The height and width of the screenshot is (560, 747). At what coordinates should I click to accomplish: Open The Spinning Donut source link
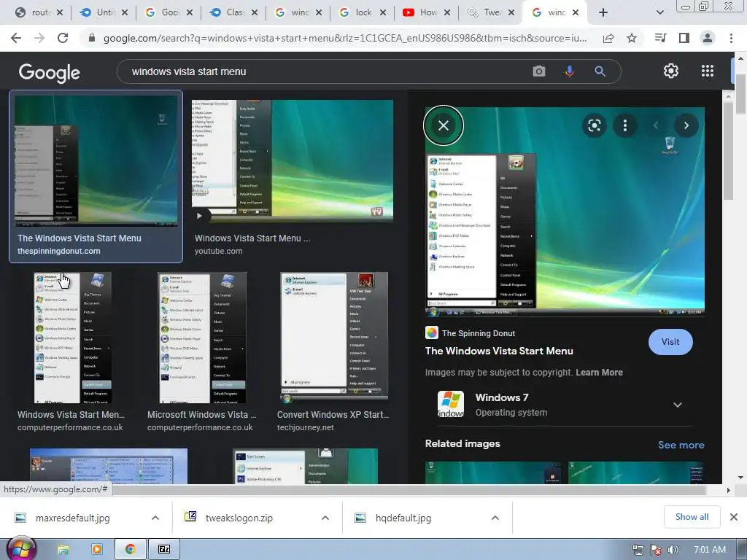(x=479, y=333)
